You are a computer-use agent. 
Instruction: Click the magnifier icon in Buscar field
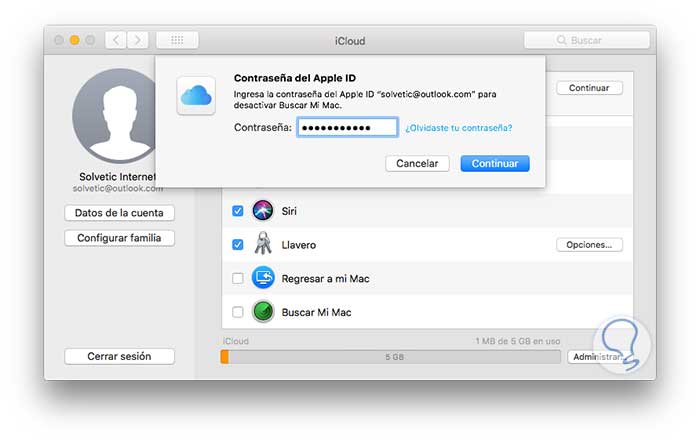click(x=561, y=40)
